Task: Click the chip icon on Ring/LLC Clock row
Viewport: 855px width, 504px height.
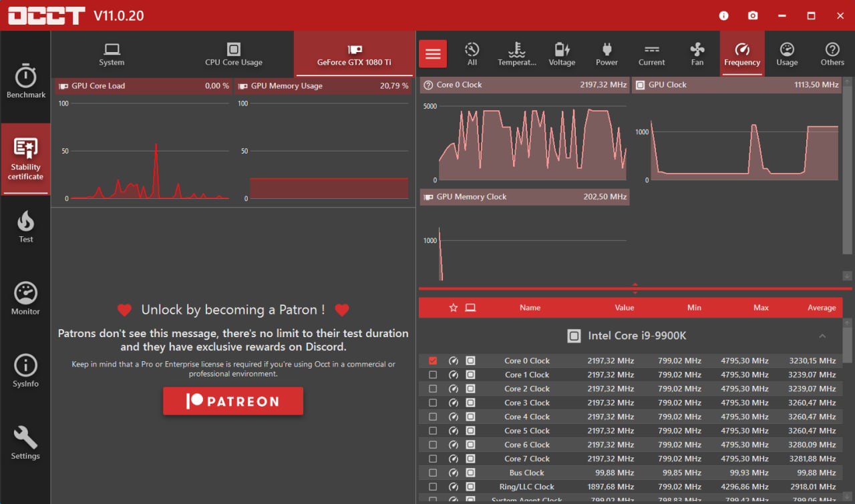Action: click(470, 487)
